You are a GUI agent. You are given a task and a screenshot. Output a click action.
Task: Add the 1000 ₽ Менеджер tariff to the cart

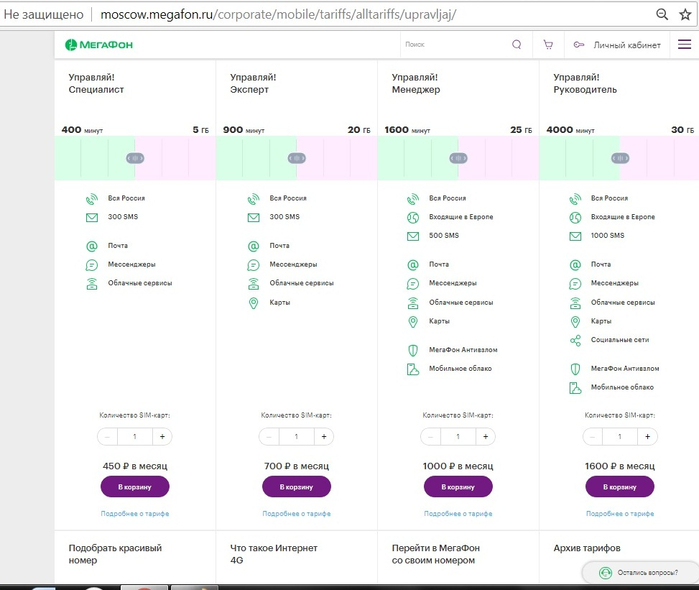click(458, 487)
